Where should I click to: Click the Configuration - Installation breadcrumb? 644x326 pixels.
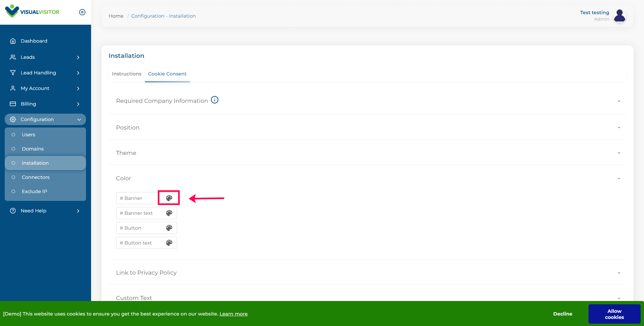164,16
